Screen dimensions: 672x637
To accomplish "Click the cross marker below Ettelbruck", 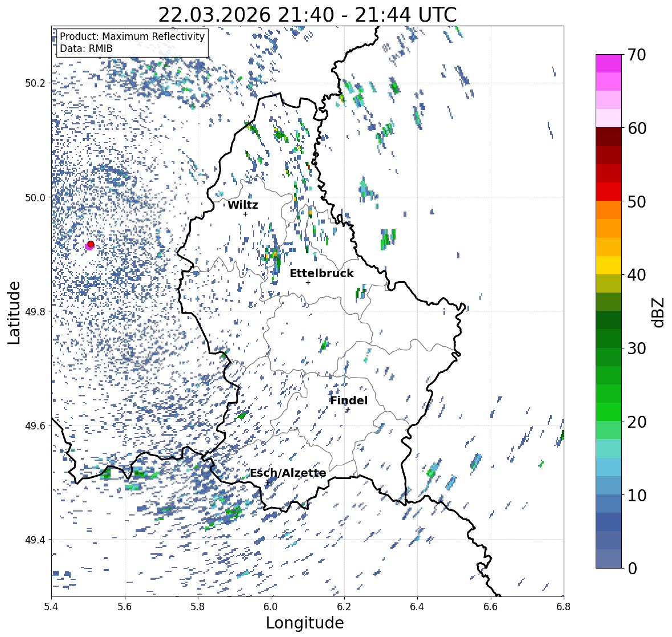I will (x=308, y=282).
